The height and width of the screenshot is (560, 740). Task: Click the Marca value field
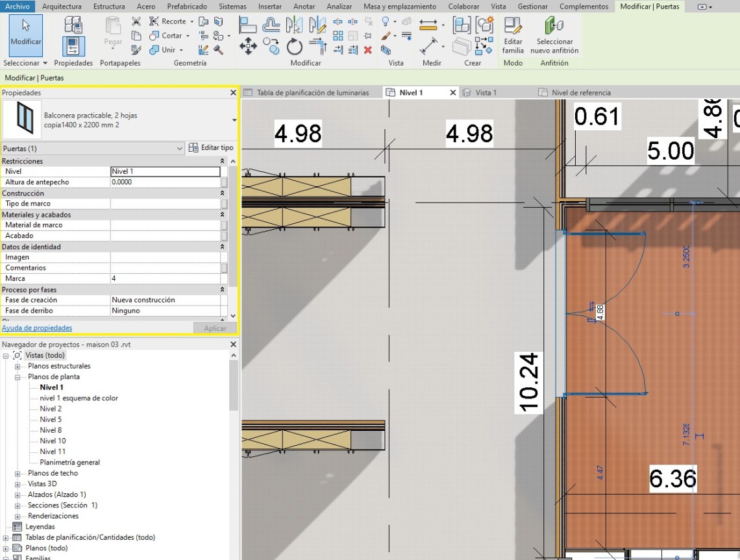click(166, 278)
